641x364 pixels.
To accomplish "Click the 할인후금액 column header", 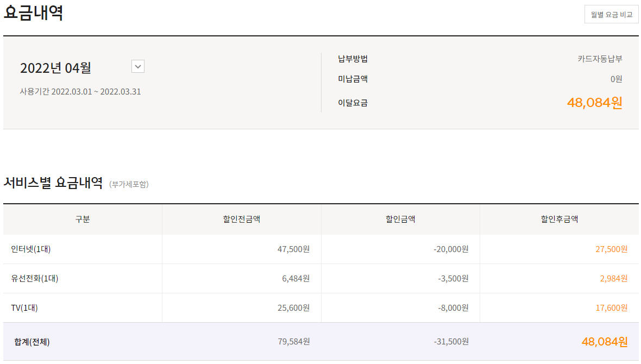I will click(559, 219).
